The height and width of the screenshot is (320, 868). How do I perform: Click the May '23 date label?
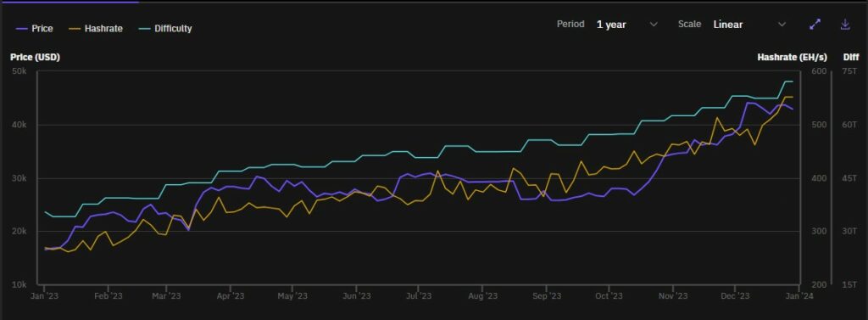point(292,297)
